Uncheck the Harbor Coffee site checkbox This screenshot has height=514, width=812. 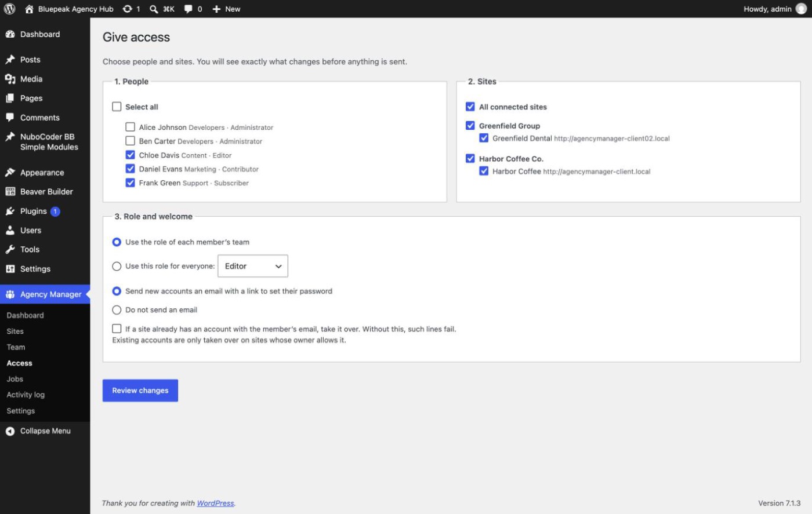[x=484, y=171]
